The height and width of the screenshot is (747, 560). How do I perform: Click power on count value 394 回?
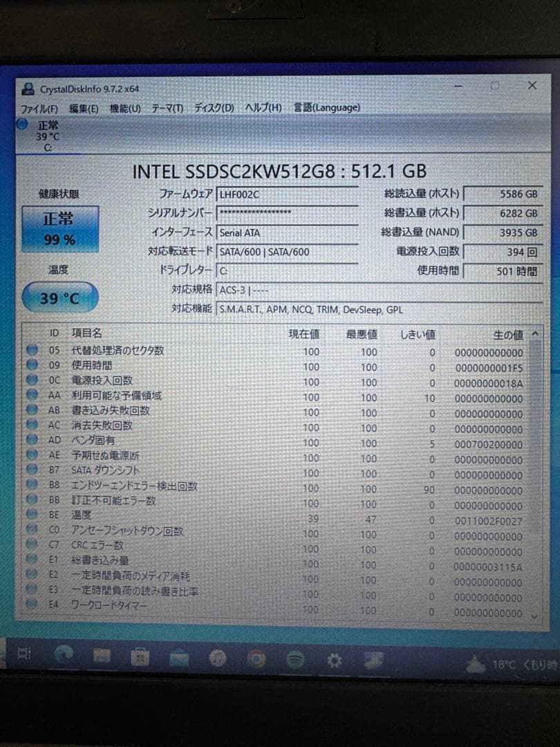click(x=503, y=252)
